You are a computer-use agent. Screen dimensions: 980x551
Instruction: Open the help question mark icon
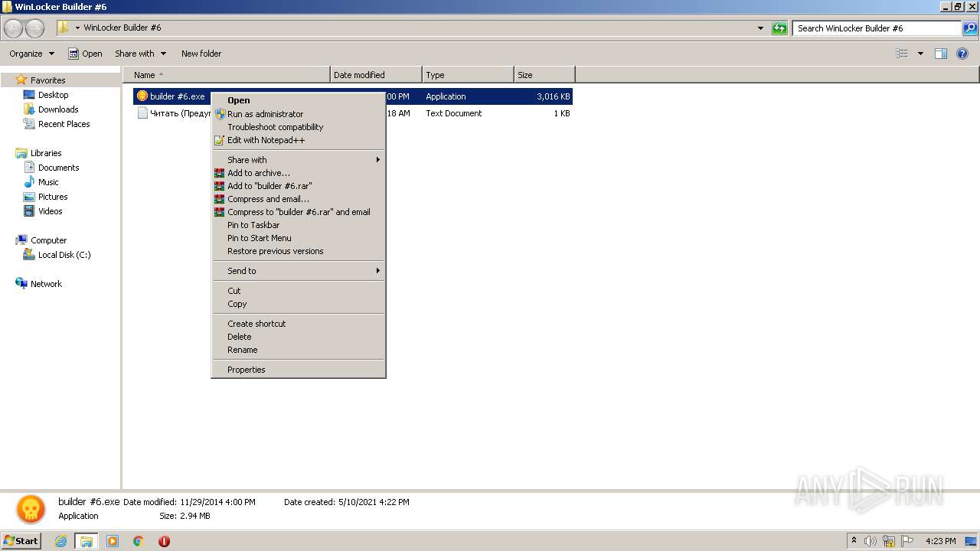963,54
